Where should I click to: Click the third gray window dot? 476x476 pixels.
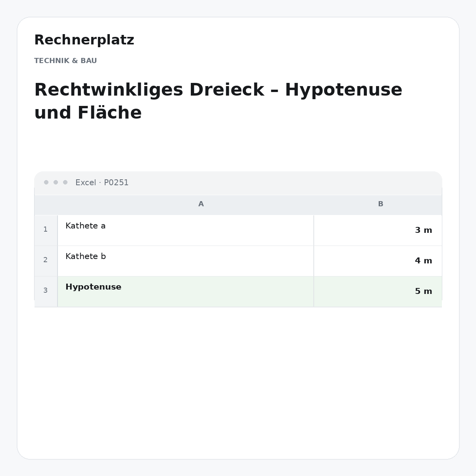coord(65,182)
